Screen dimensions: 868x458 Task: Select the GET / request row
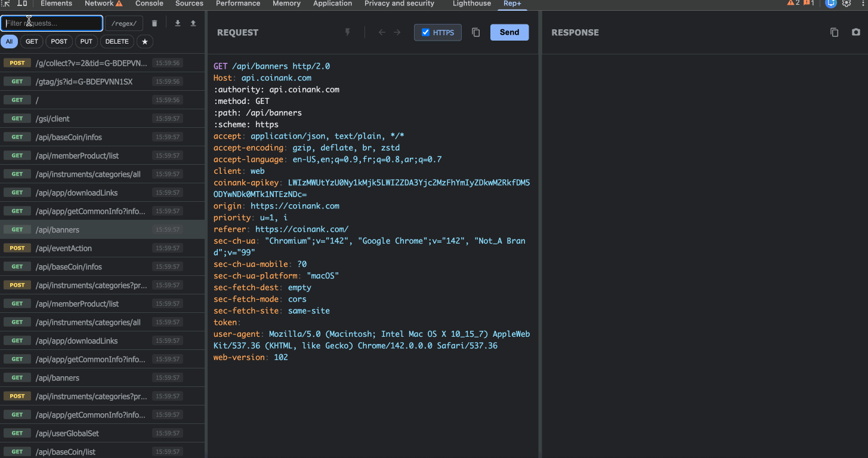tap(102, 100)
